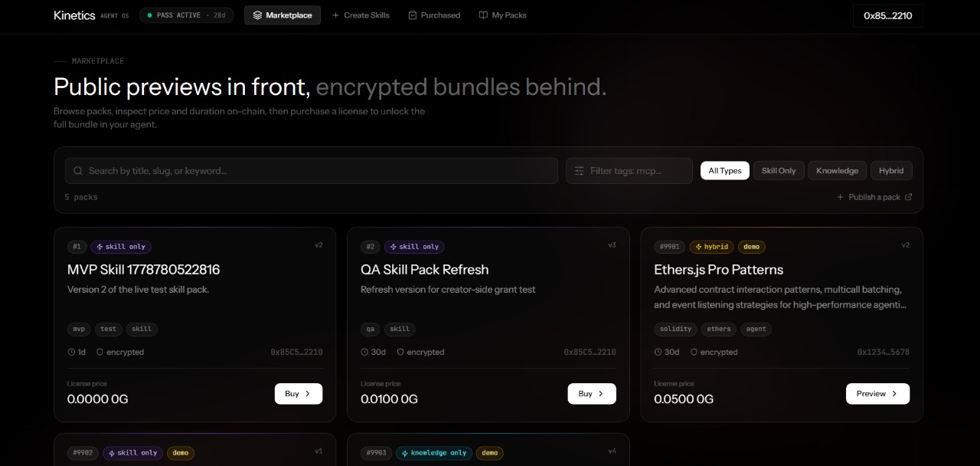Click the Publish a pack link
Viewport: 980px width, 466px height.
pyautogui.click(x=874, y=197)
